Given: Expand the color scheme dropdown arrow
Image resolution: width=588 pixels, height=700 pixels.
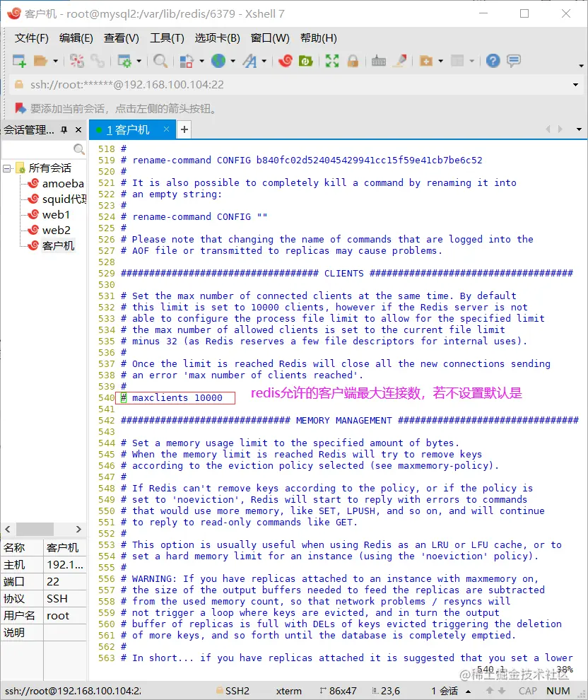Looking at the screenshot, I should click(x=201, y=61).
